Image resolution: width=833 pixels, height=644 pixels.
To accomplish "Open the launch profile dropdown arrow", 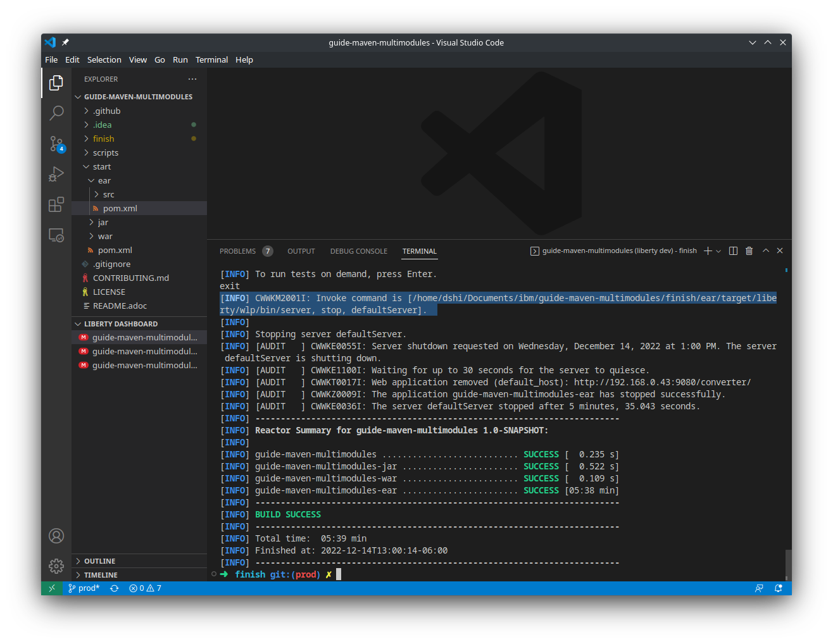I will coord(718,251).
